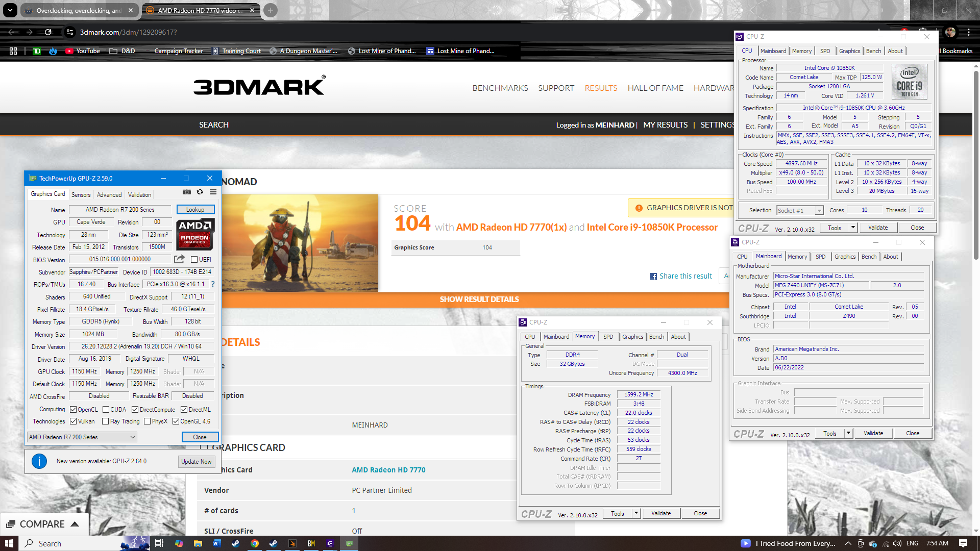Click SHOW RESULT DETAILS bar
Screen dimensions: 980x551
(479, 299)
